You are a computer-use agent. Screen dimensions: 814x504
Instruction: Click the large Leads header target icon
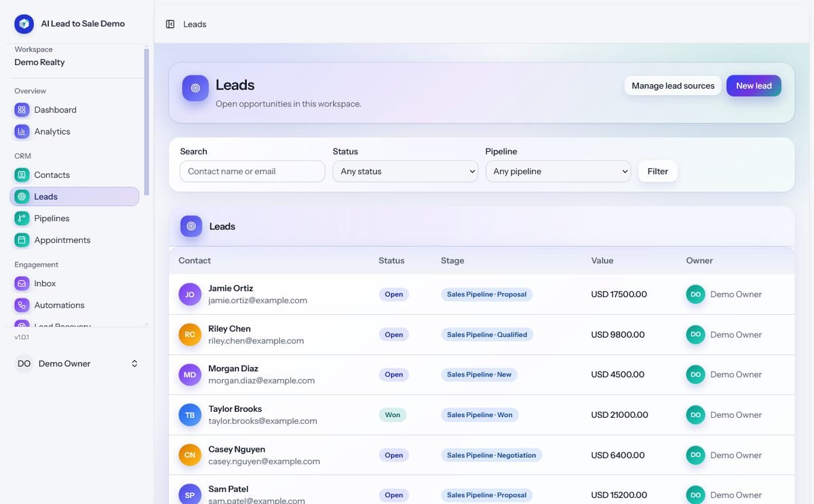(x=195, y=88)
